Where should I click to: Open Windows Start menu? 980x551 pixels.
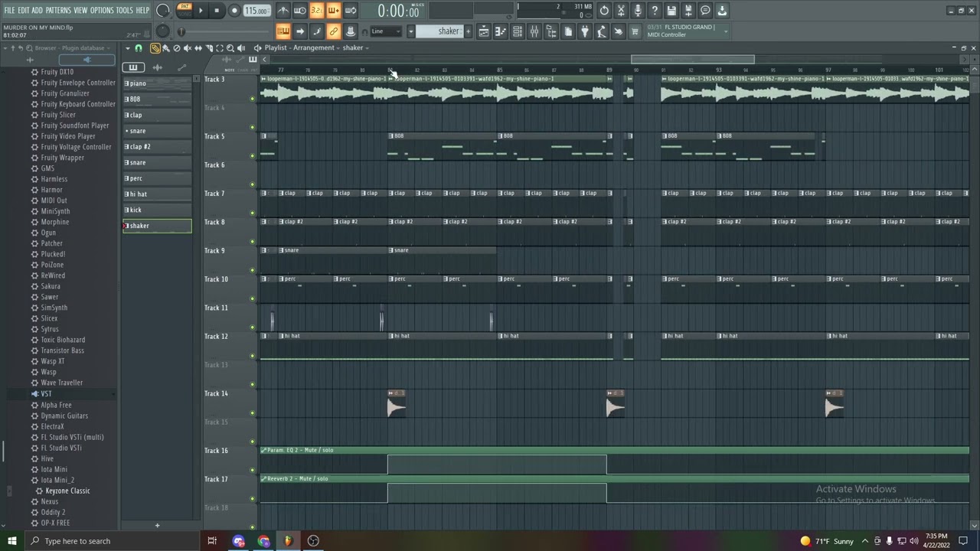coord(11,541)
